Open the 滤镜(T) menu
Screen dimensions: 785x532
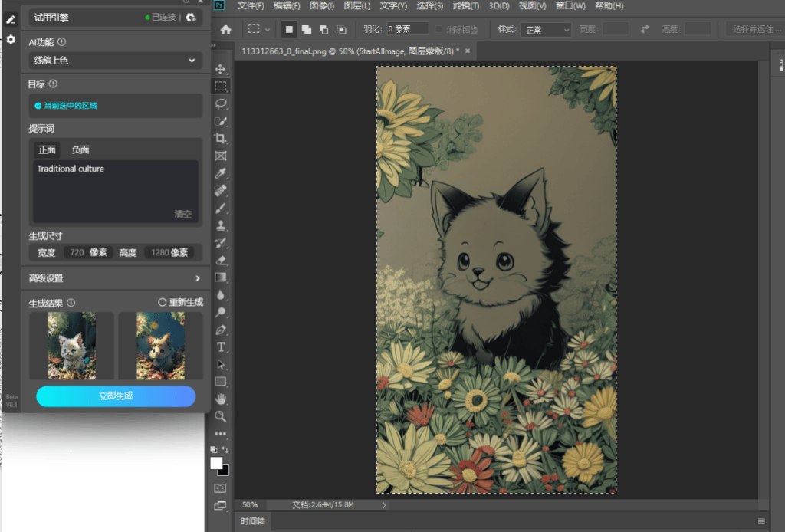coord(465,6)
